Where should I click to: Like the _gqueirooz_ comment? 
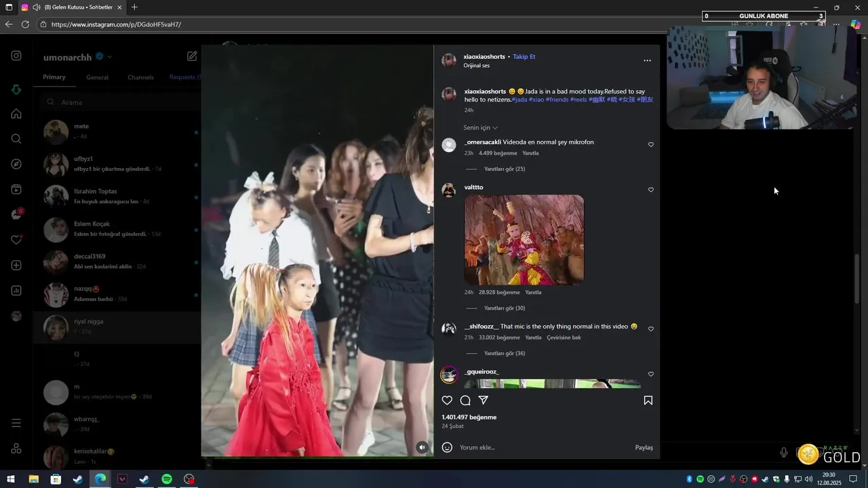click(x=651, y=374)
